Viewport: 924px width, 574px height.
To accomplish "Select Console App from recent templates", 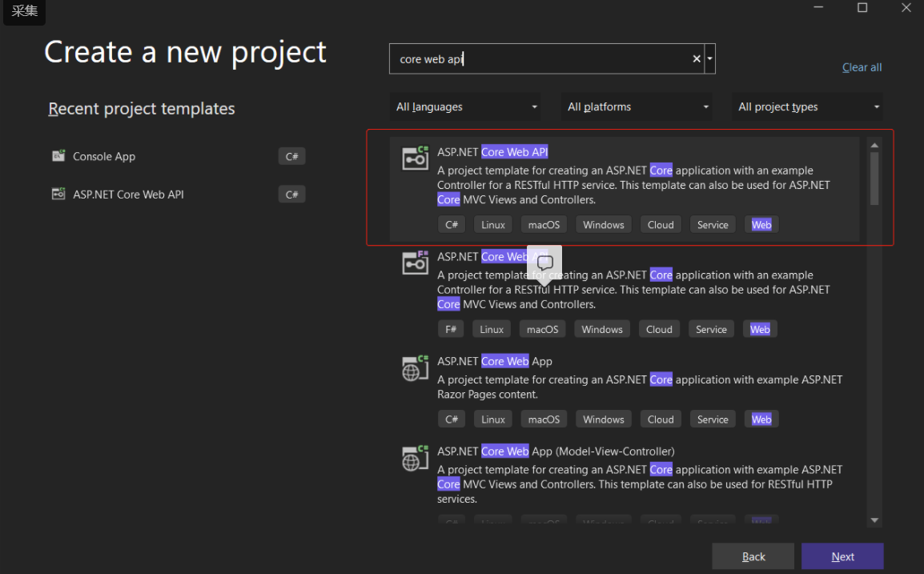I will click(104, 156).
